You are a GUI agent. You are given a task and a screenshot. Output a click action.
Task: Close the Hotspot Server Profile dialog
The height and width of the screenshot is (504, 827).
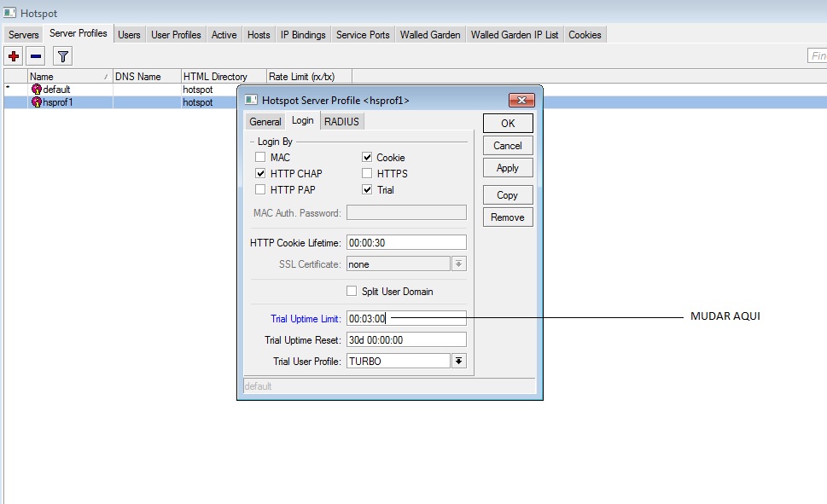[521, 100]
